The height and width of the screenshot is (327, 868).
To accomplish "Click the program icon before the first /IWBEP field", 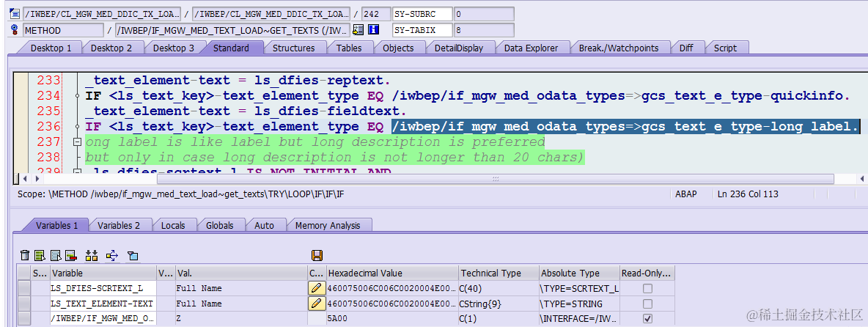I will click(15, 14).
